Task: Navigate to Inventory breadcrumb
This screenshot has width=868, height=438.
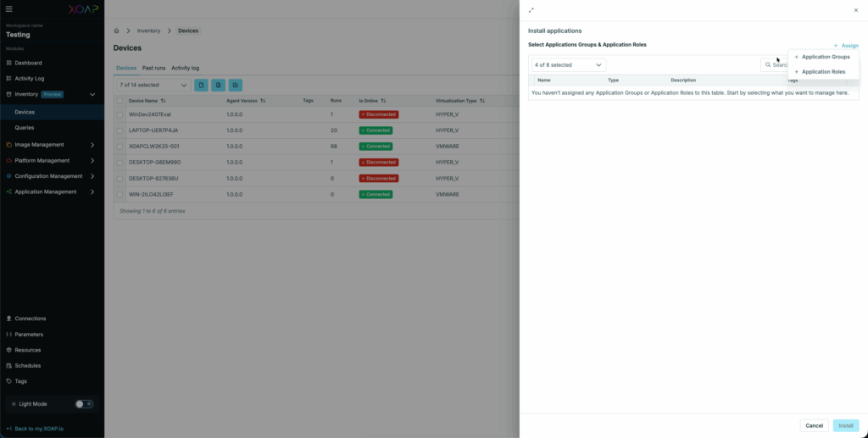Action: point(149,31)
